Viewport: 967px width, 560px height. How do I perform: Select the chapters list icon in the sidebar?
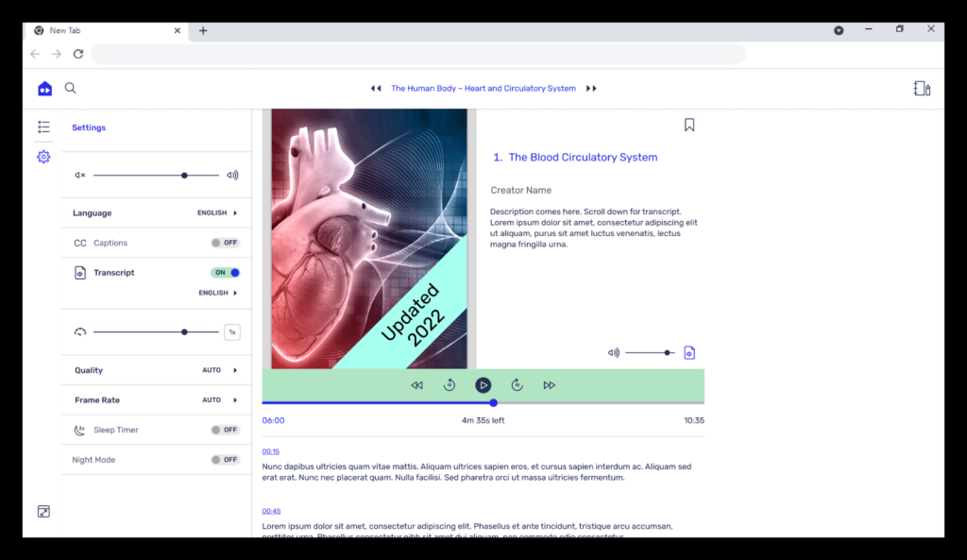[42, 126]
